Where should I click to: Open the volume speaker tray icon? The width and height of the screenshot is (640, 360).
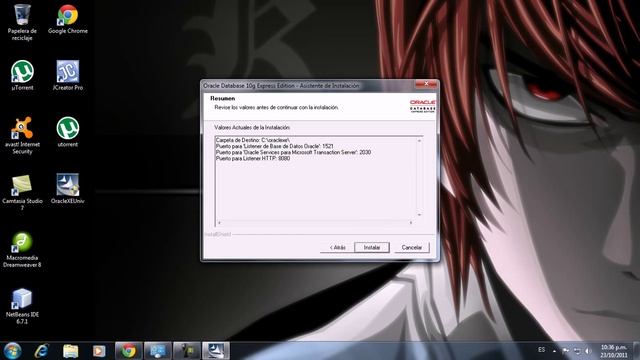pyautogui.click(x=588, y=351)
